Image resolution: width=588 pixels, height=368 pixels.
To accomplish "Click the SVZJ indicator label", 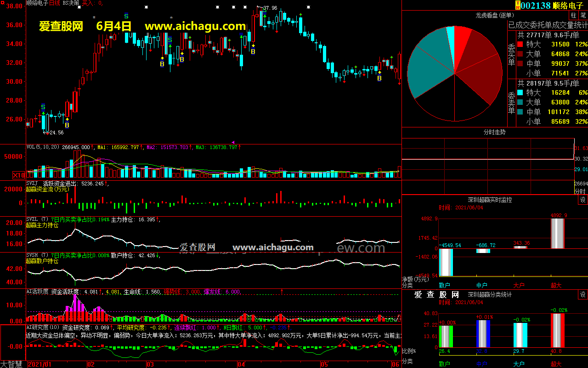I will pyautogui.click(x=32, y=183).
